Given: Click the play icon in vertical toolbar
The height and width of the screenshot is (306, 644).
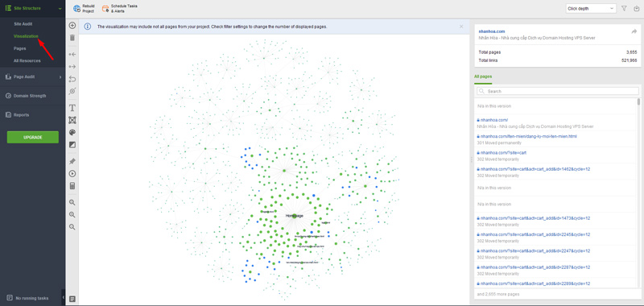Looking at the screenshot, I should click(x=72, y=174).
